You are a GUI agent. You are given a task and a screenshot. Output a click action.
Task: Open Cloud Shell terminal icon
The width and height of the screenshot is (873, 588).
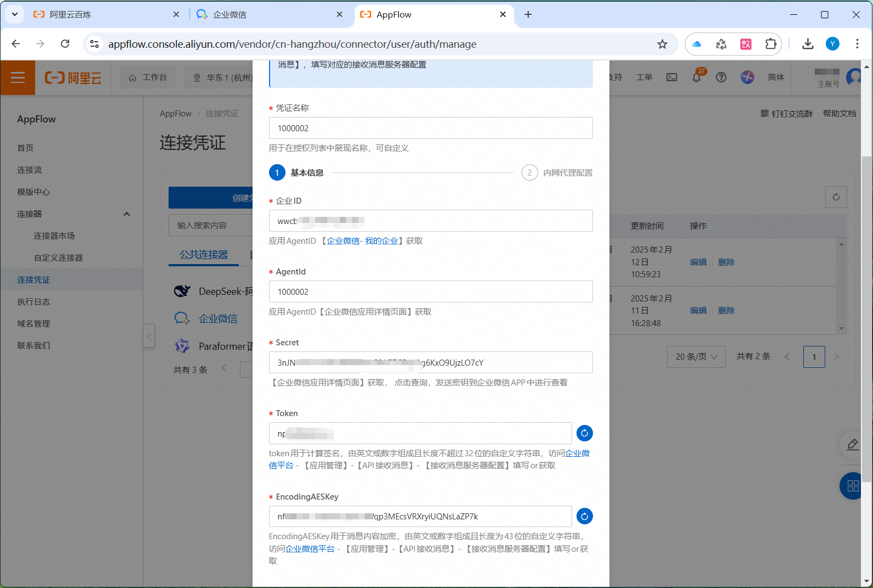[x=672, y=77]
